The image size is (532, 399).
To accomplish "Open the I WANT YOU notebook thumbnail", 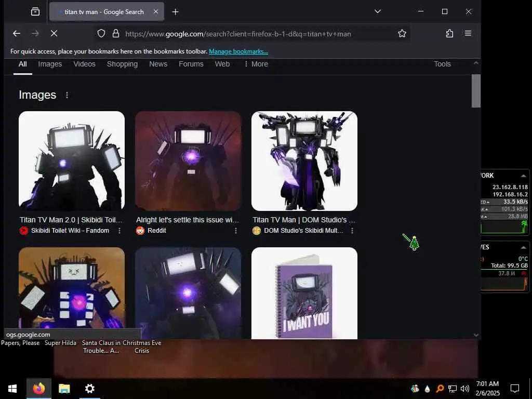I will coord(304,293).
